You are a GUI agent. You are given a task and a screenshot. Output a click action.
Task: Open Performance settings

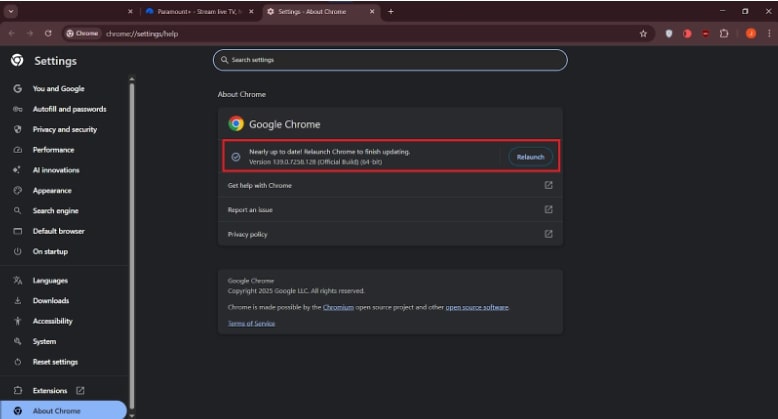pyautogui.click(x=53, y=149)
